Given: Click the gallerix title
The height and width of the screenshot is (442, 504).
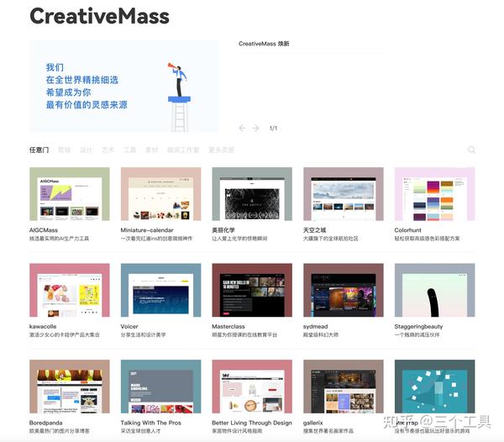Looking at the screenshot, I should pyautogui.click(x=312, y=423).
